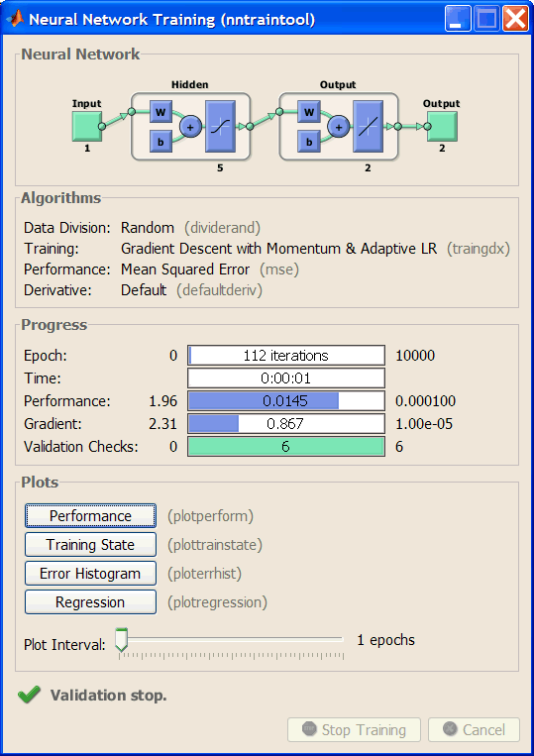Select the Output layer bias b block

coord(308,142)
